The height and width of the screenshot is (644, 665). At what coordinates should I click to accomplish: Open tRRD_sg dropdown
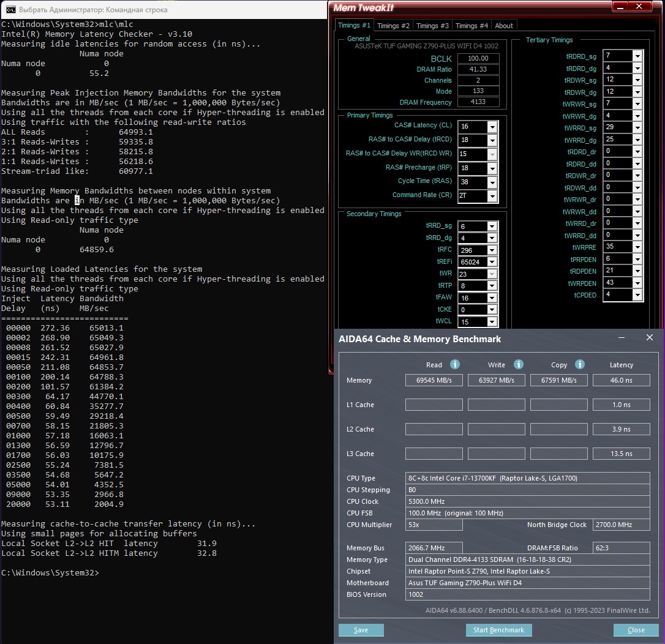pyautogui.click(x=492, y=227)
